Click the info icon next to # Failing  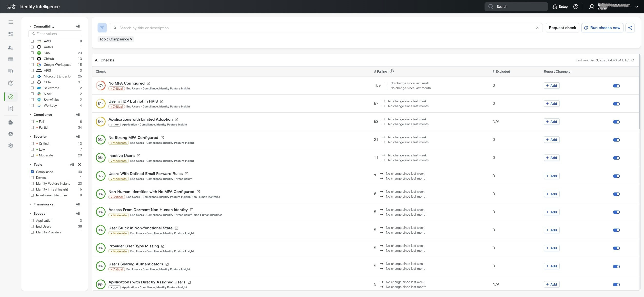(x=392, y=71)
